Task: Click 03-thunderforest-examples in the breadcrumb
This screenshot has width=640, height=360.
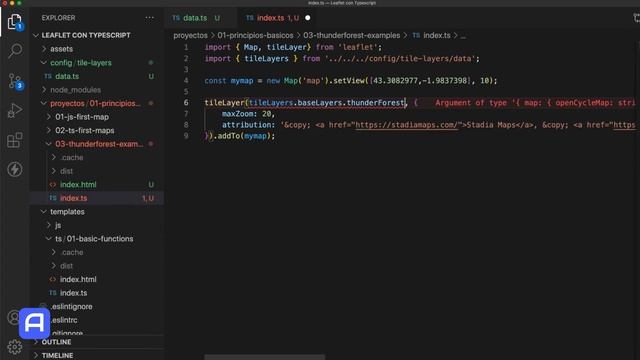Action: (x=351, y=36)
